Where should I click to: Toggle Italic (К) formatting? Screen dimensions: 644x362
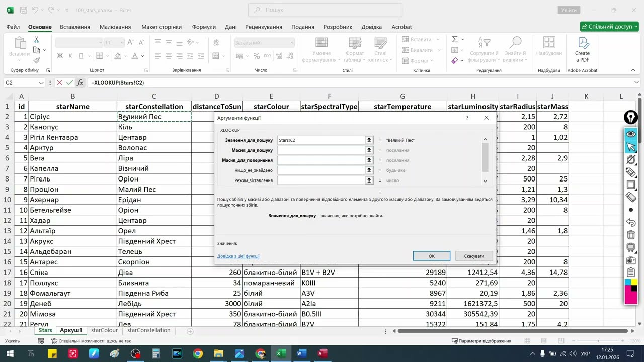(x=70, y=56)
